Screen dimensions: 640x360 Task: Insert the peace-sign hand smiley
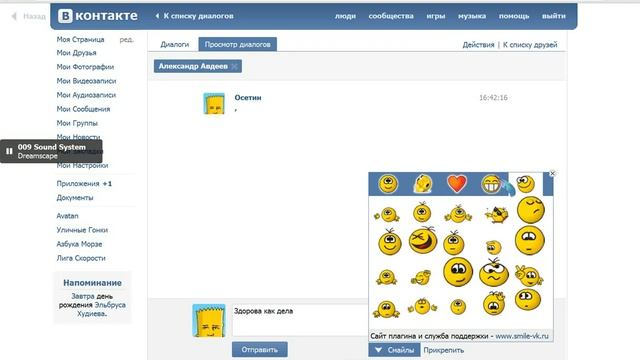click(529, 275)
